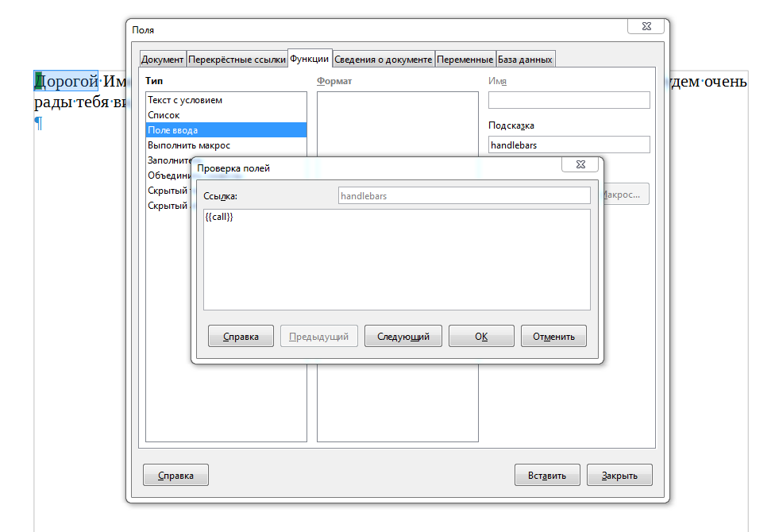The width and height of the screenshot is (775, 532).
Task: Click the Закрыть button in the Поля dialog
Action: coord(619,476)
